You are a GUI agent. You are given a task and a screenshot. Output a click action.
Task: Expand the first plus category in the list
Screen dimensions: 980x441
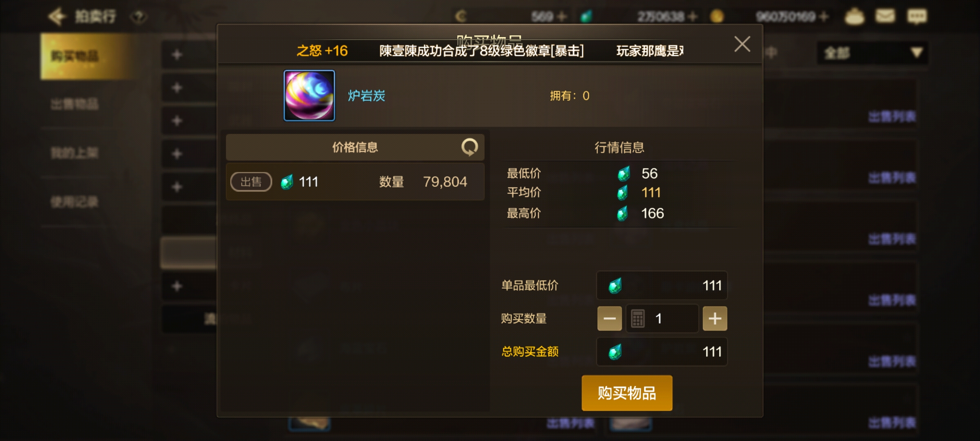(x=177, y=55)
